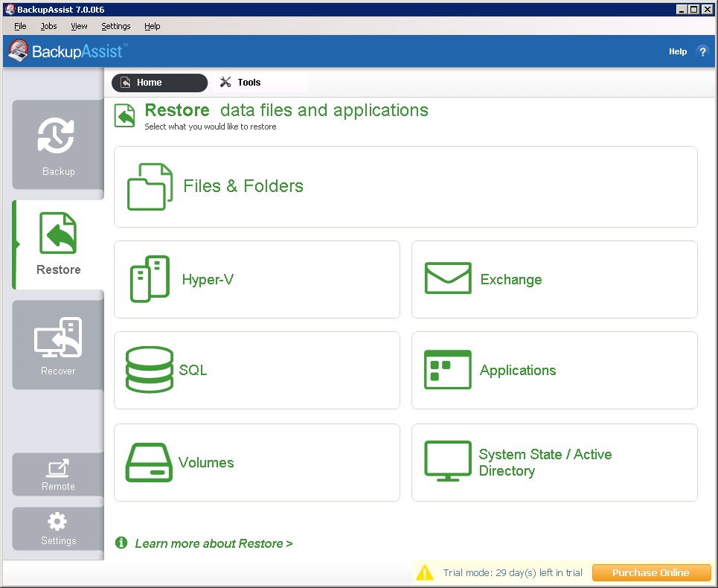Follow the Learn more about Restore link

[x=214, y=543]
